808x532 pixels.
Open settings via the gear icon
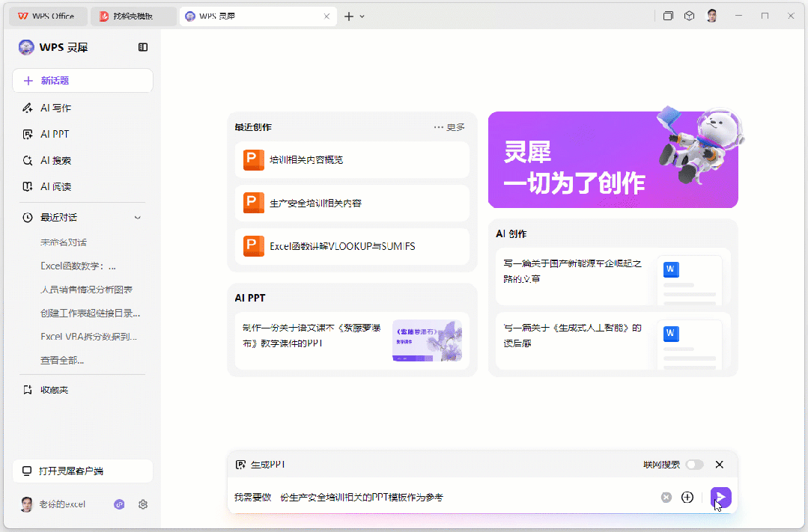(142, 504)
